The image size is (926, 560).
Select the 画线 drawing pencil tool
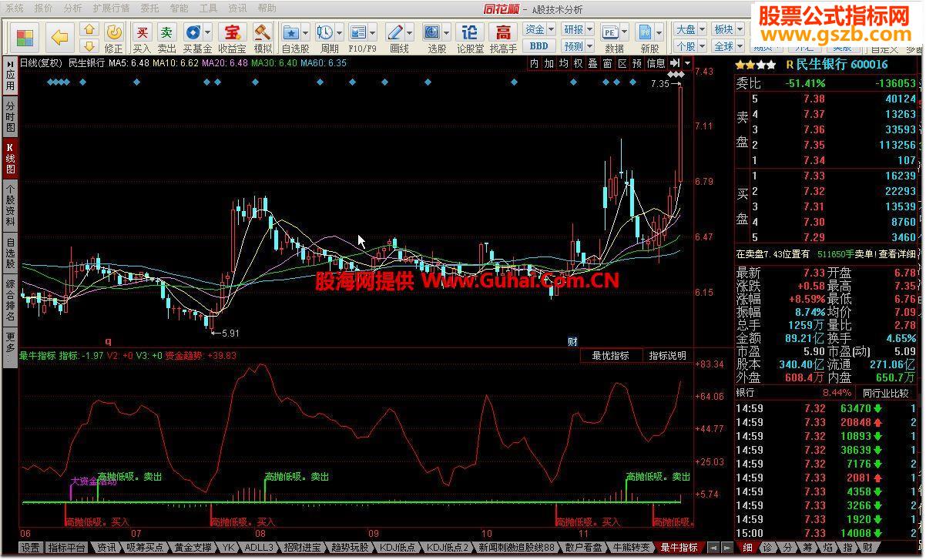point(394,32)
